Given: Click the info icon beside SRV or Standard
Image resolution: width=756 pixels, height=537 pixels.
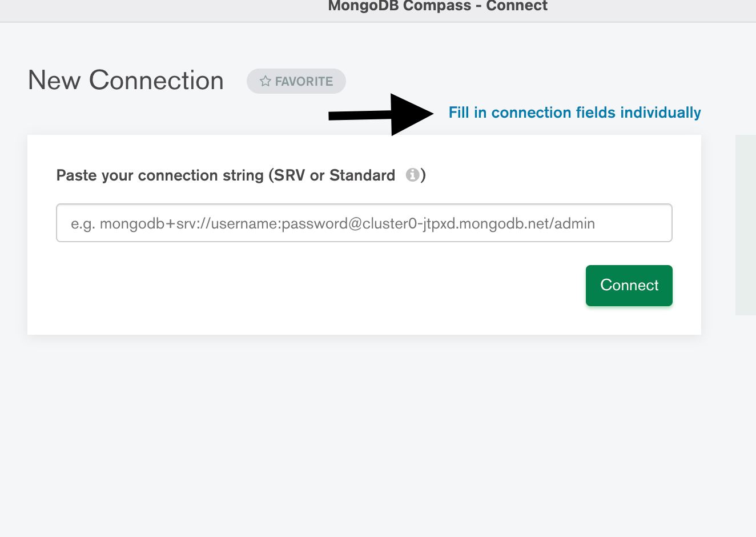Looking at the screenshot, I should pos(412,175).
